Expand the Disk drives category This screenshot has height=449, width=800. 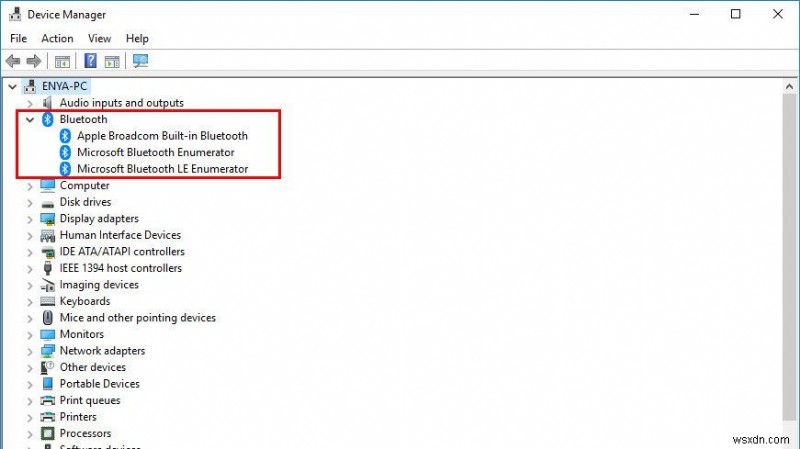30,203
